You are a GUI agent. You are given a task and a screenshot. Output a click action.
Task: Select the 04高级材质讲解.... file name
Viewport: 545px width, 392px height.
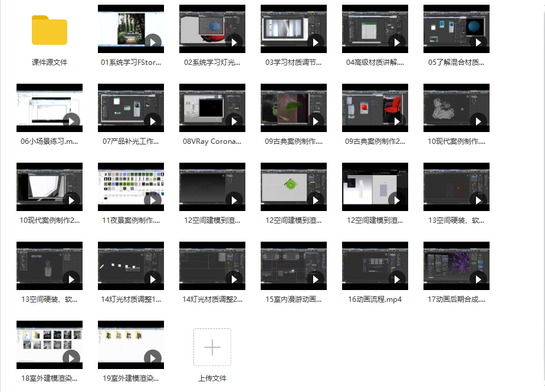pos(375,62)
